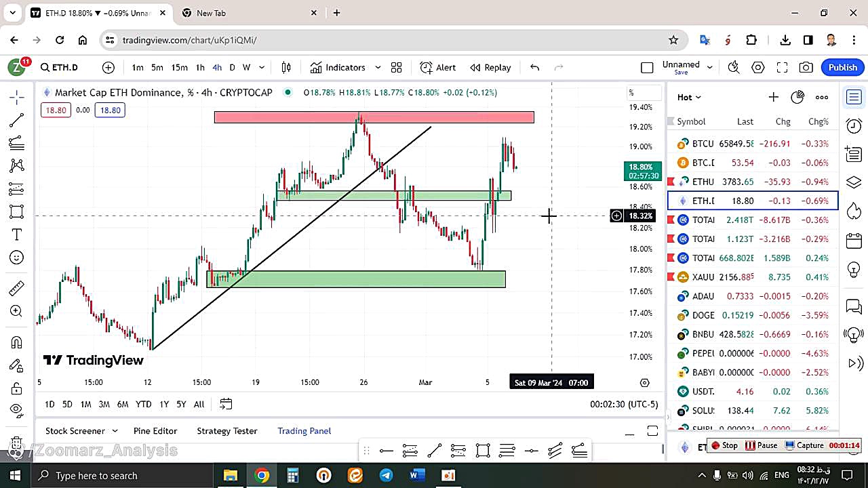Image resolution: width=868 pixels, height=488 pixels.
Task: Expand the Stock Screener dropdown arrow
Action: [115, 431]
